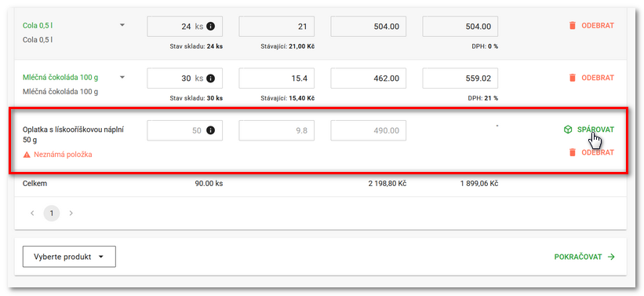
Task: Click the green box icon beside SPÁROVAT
Action: (x=568, y=130)
